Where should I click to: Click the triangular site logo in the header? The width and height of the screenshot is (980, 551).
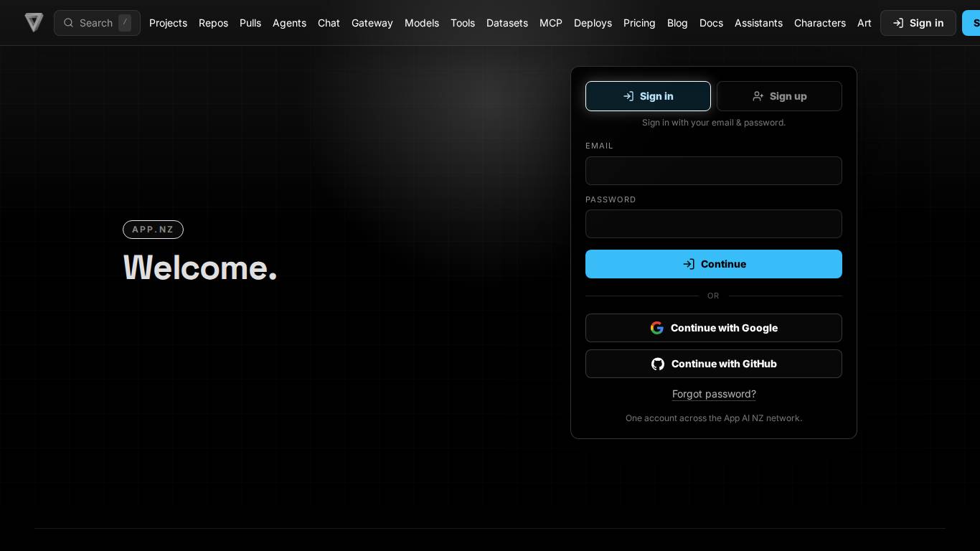pyautogui.click(x=34, y=22)
